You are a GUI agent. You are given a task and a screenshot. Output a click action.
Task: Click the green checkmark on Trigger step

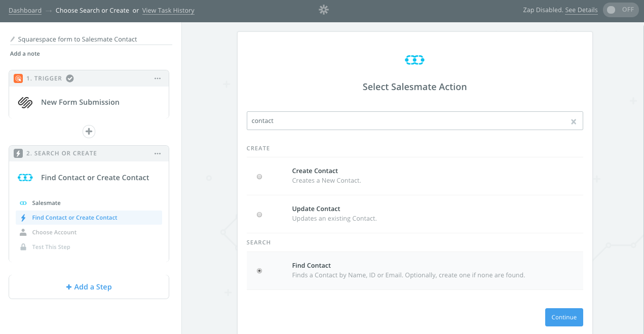(70, 78)
